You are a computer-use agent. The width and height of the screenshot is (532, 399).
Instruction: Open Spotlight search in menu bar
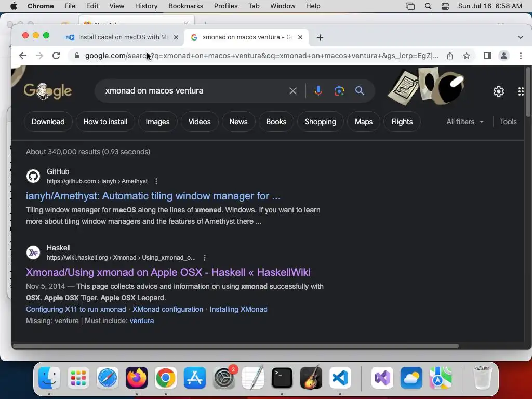pos(428,6)
